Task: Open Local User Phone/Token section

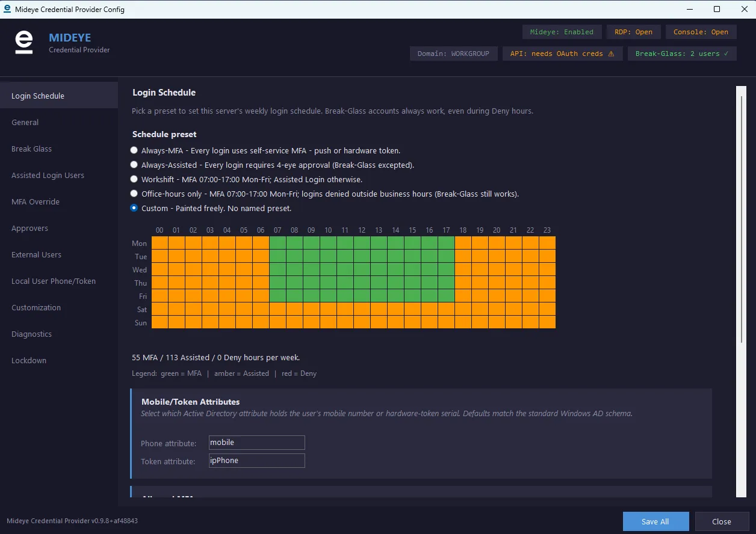Action: tap(59, 281)
